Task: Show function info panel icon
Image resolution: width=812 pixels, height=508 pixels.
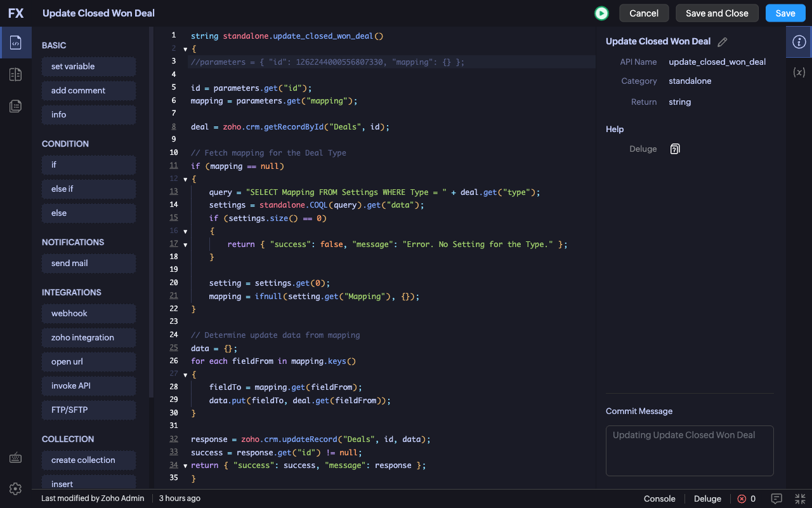Action: 799,42
